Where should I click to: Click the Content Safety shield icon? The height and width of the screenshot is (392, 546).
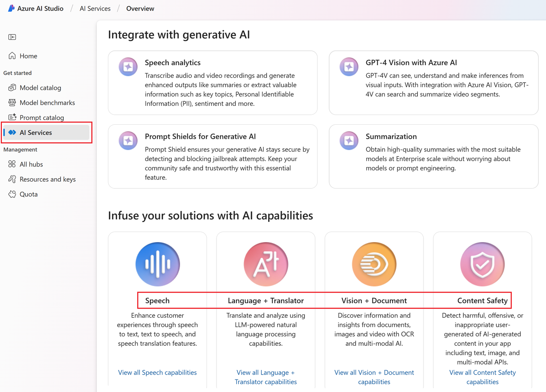pos(482,264)
